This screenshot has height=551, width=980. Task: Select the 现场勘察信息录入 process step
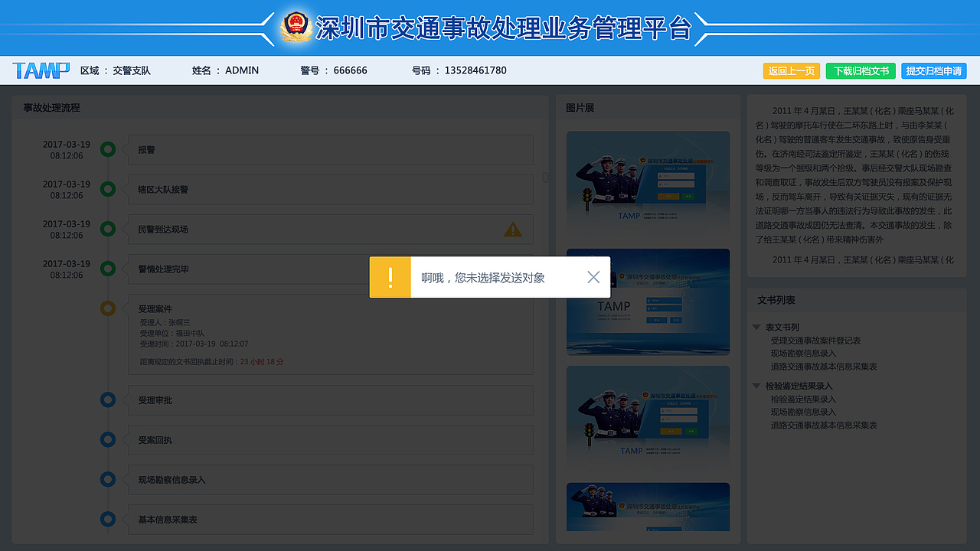[x=330, y=479]
